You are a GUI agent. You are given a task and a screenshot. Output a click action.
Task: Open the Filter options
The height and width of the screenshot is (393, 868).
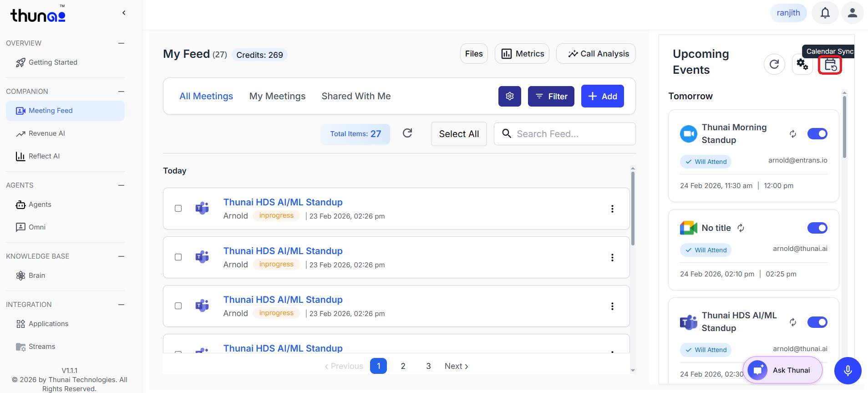pos(551,96)
